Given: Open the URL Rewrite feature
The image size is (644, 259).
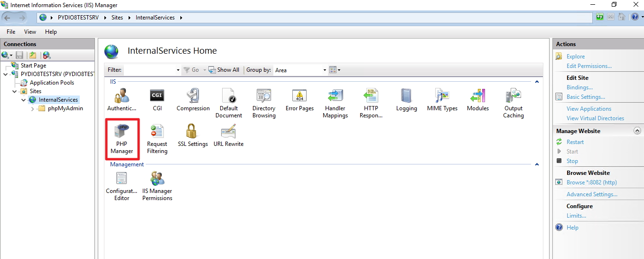Looking at the screenshot, I should [x=228, y=136].
